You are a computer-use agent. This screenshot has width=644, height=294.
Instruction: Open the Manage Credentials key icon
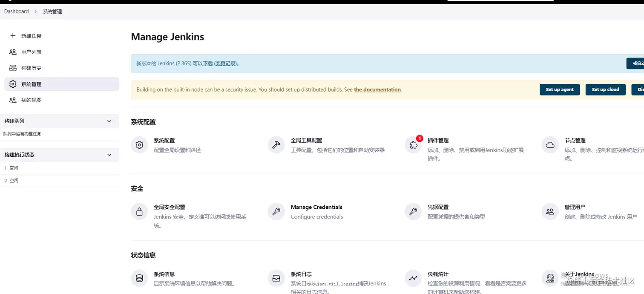pos(276,211)
